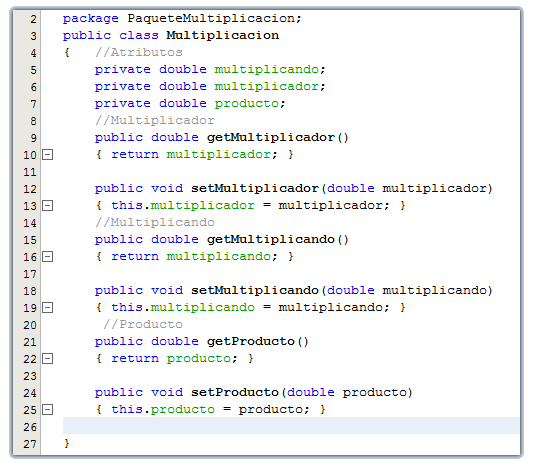533x470 pixels.
Task: Collapse the fold marker at line 16
Action: tap(48, 257)
